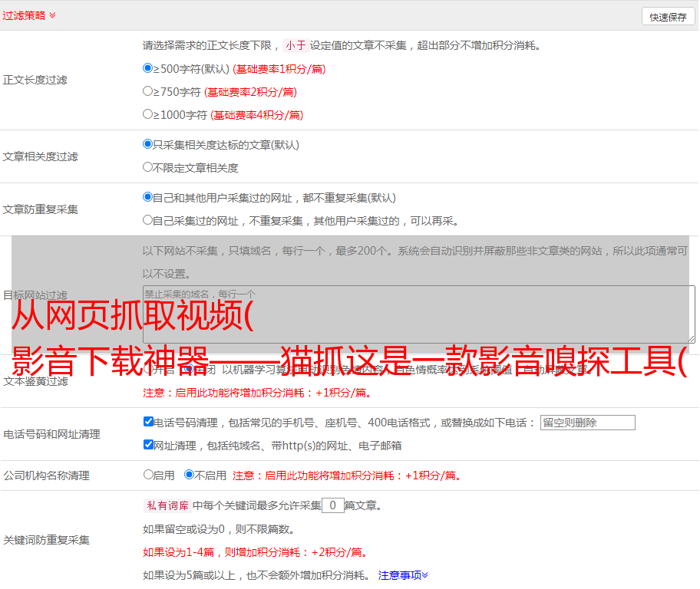Click 如果留空或设为0，则不限篇数 text

pyautogui.click(x=219, y=529)
